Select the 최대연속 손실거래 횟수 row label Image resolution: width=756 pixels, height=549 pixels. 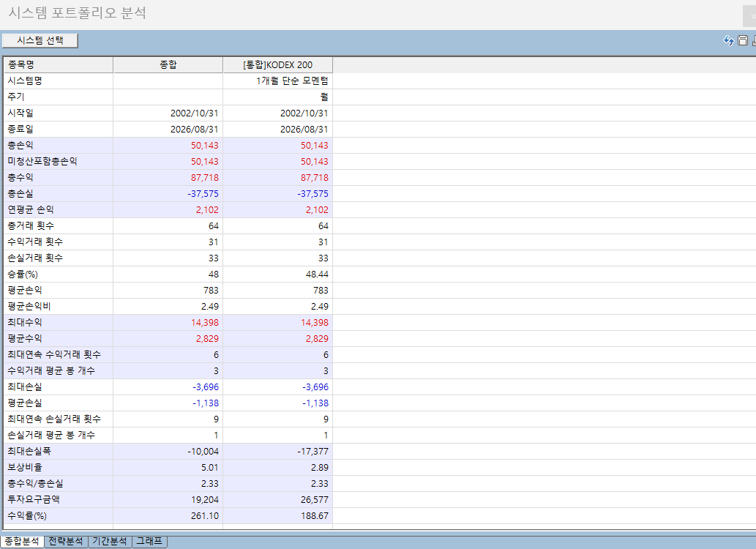pos(54,419)
